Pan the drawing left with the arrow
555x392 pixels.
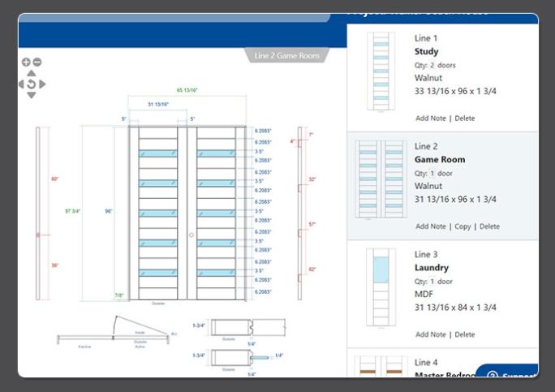tap(21, 84)
